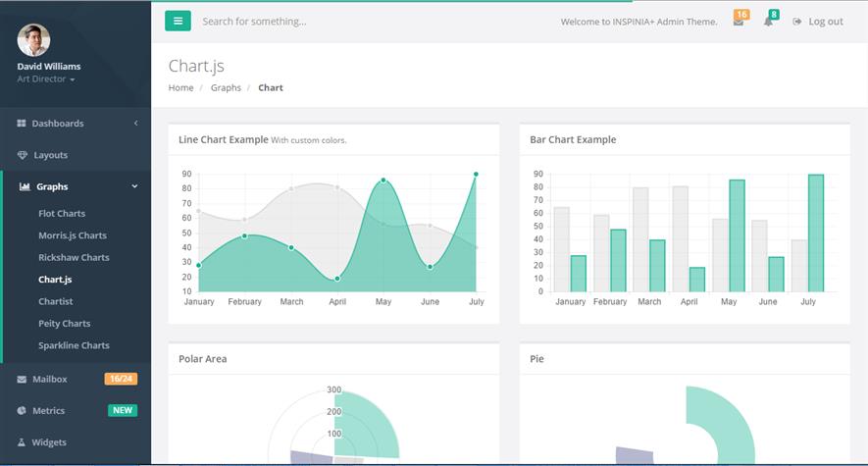Click the Metrics pie chart icon

tap(22, 411)
